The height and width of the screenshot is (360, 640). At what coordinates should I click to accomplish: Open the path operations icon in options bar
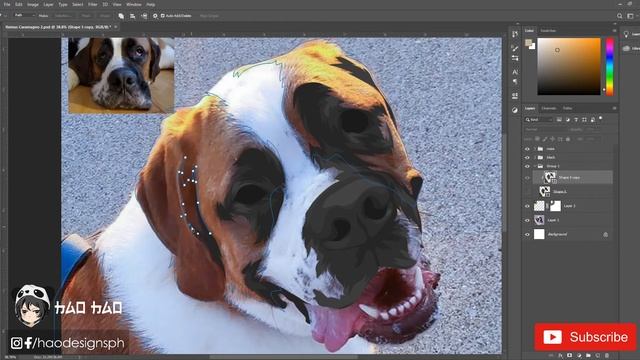click(121, 16)
